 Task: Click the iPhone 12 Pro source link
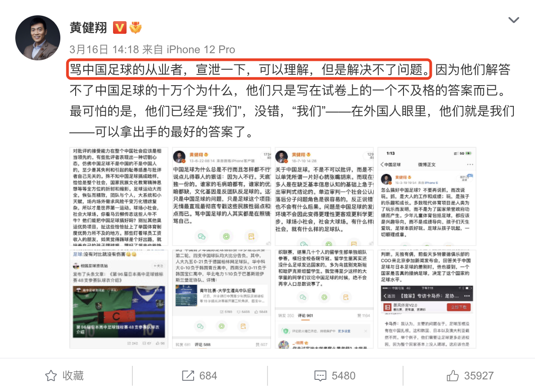[201, 50]
